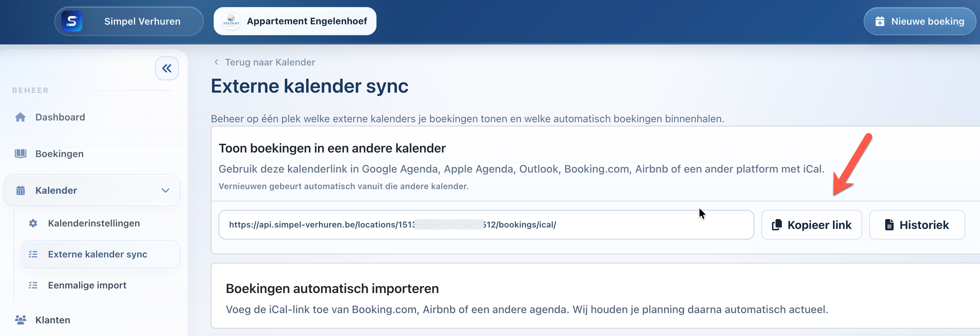
Task: Click the Appartement Engelenhoef logo thumbnail
Action: (231, 21)
